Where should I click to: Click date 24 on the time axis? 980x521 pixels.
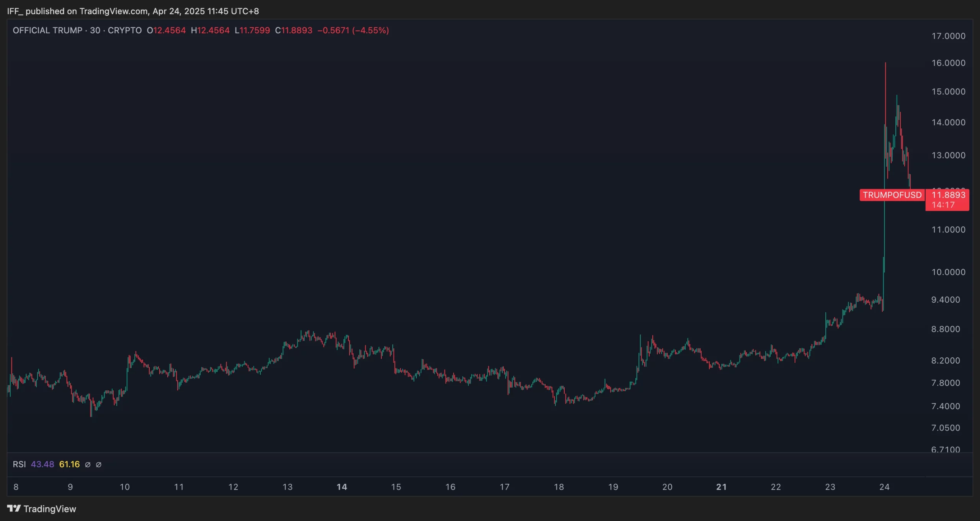point(885,487)
